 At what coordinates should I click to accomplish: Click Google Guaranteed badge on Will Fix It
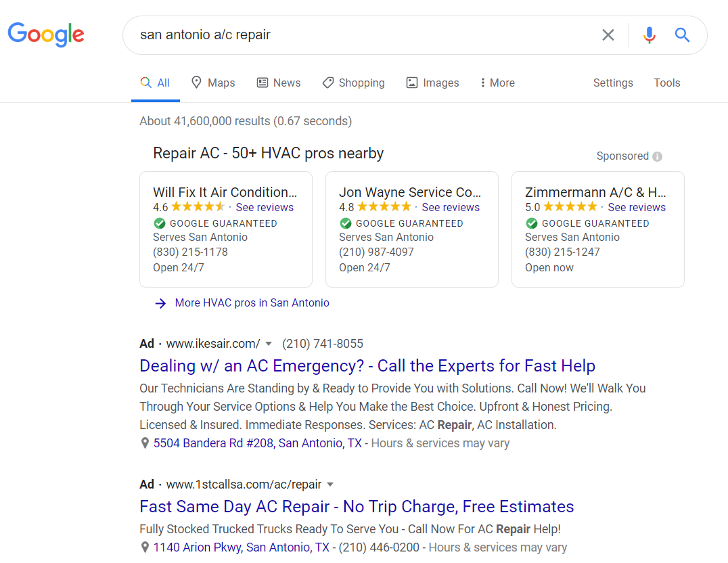[x=215, y=223]
